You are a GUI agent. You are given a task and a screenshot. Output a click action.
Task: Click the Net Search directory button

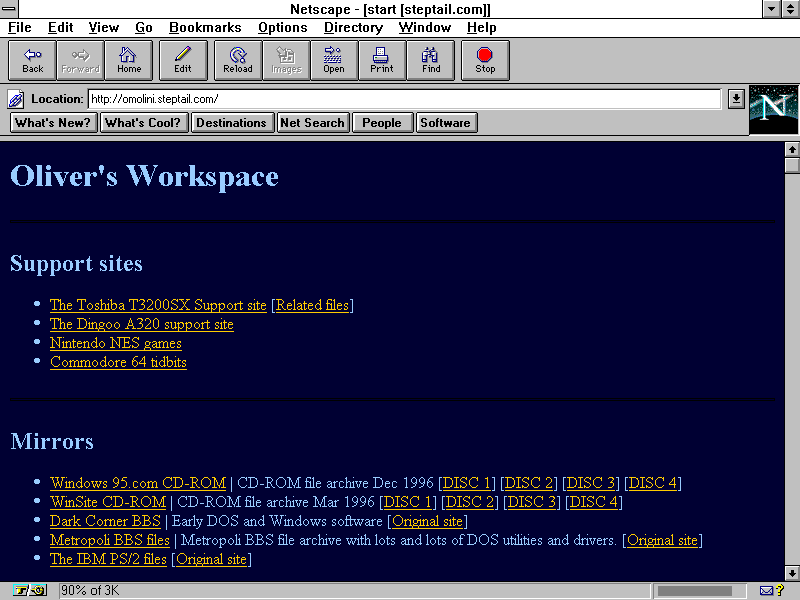[x=313, y=123]
